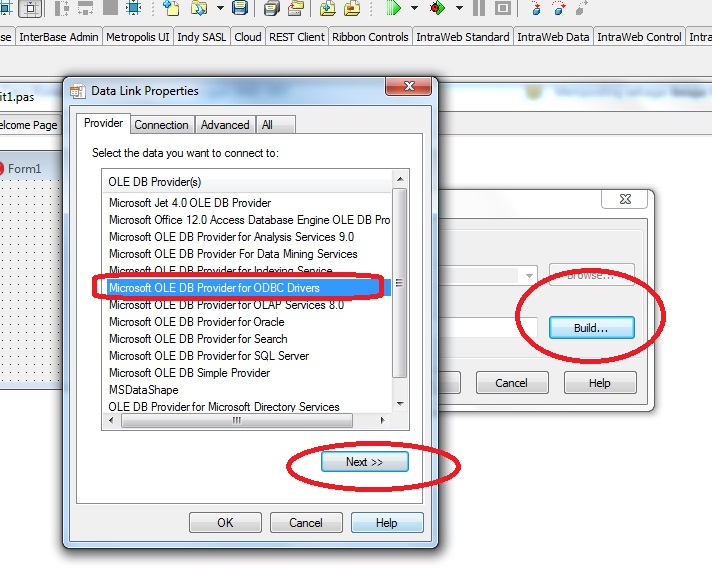712x570 pixels.
Task: Click the horizontal scrollbar right arrow
Action: 382,421
